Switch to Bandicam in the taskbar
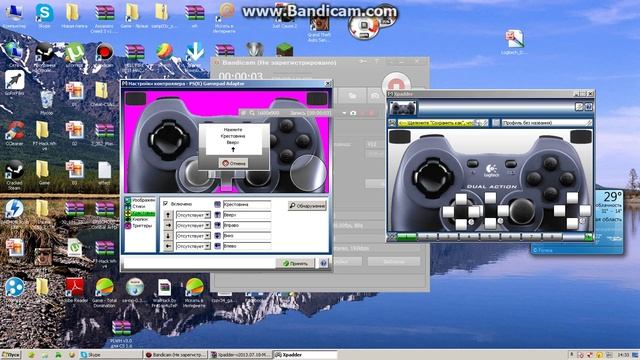The height and width of the screenshot is (360, 640). pyautogui.click(x=176, y=355)
